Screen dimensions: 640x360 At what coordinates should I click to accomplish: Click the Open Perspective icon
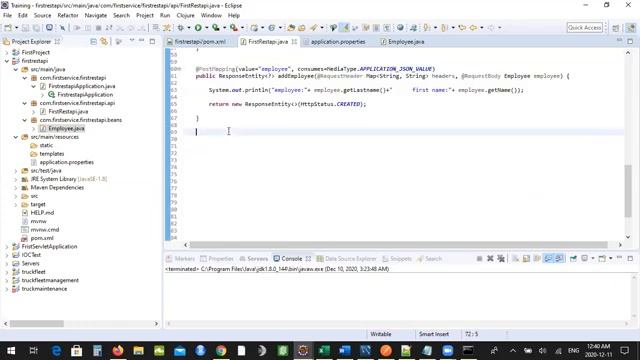point(616,28)
